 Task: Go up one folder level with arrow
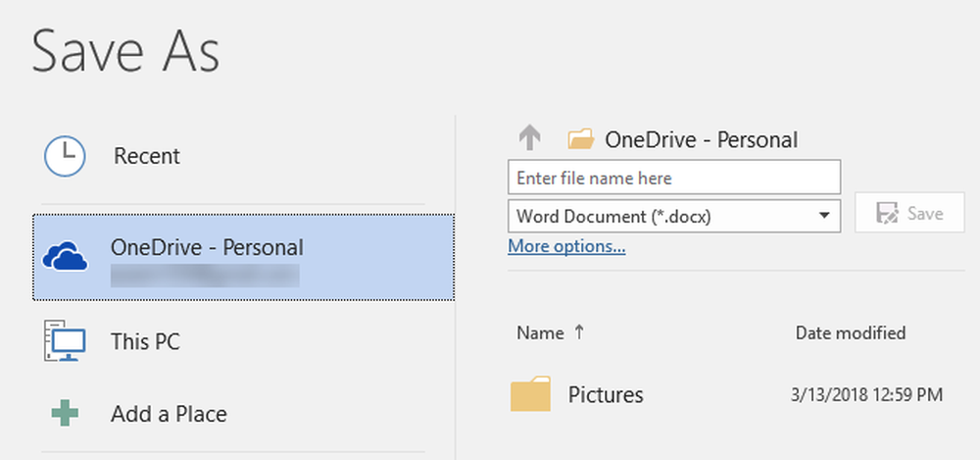pos(529,138)
